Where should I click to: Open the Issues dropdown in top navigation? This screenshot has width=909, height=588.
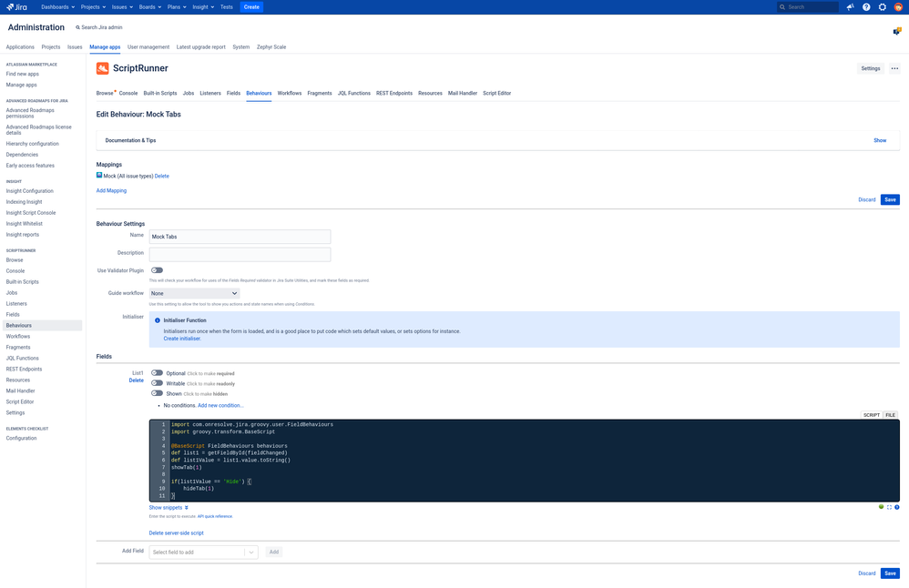[x=122, y=7]
